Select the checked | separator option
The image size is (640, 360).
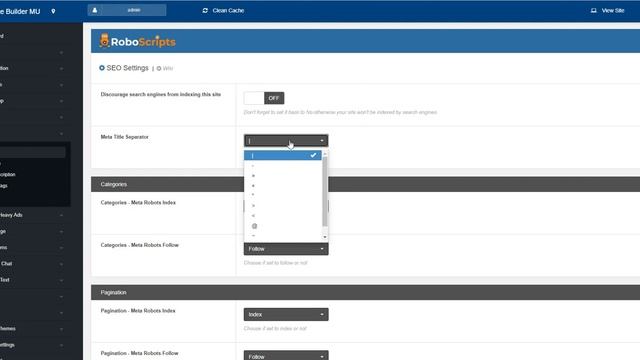point(282,155)
